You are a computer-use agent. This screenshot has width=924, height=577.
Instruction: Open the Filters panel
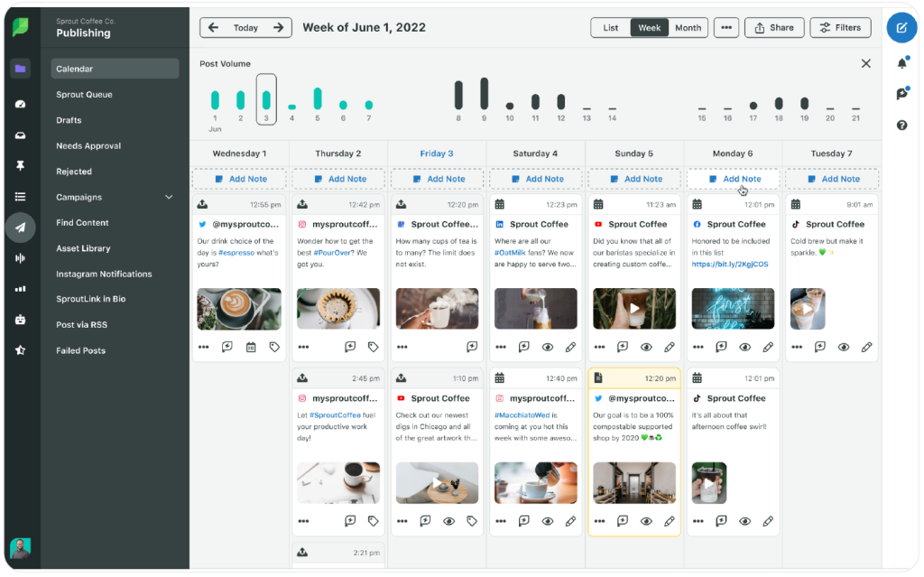840,28
